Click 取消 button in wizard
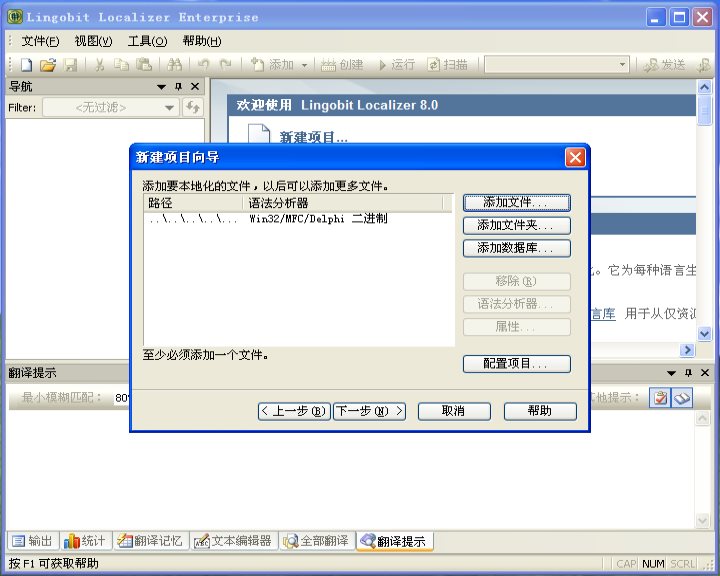The image size is (720, 576). click(454, 411)
